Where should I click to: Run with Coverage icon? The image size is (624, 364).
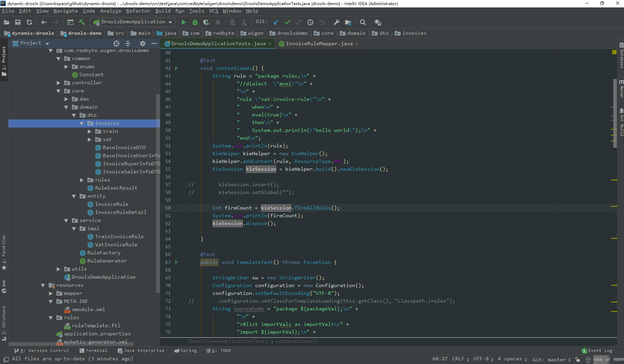[x=206, y=22]
